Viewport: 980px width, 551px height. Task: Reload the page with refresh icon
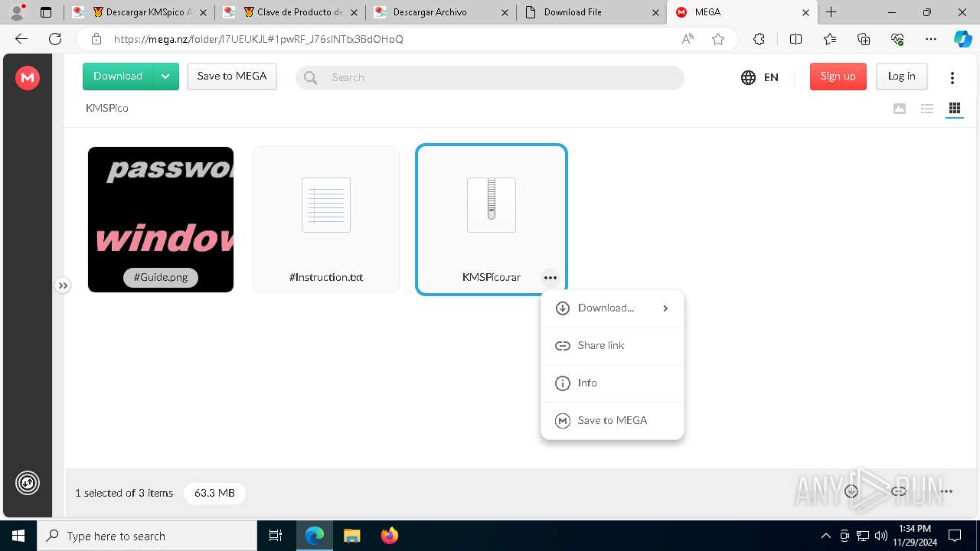(55, 39)
